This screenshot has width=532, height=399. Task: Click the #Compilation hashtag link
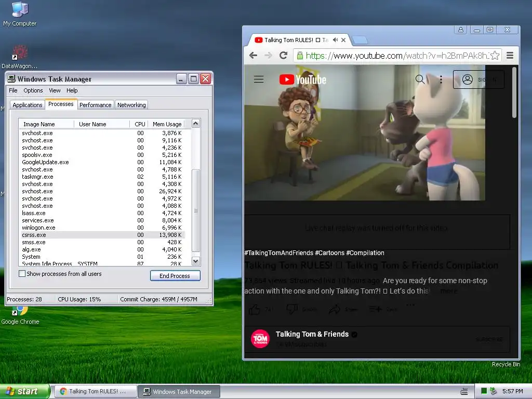[365, 253]
